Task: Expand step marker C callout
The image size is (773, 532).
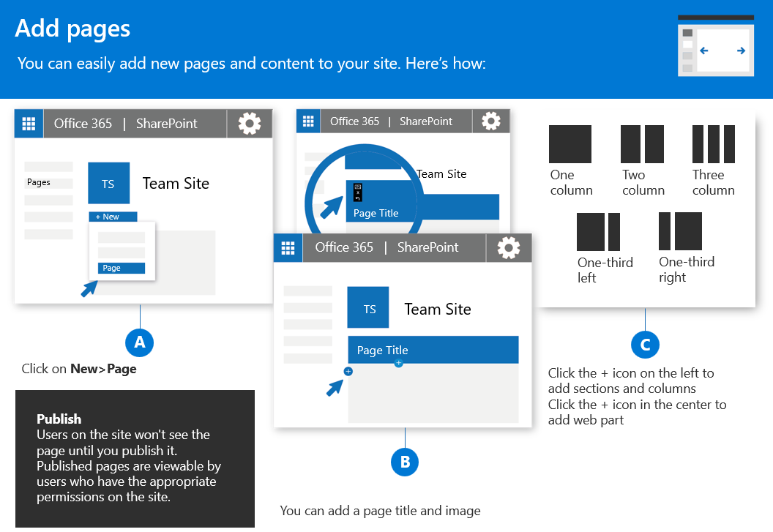Action: pyautogui.click(x=645, y=344)
